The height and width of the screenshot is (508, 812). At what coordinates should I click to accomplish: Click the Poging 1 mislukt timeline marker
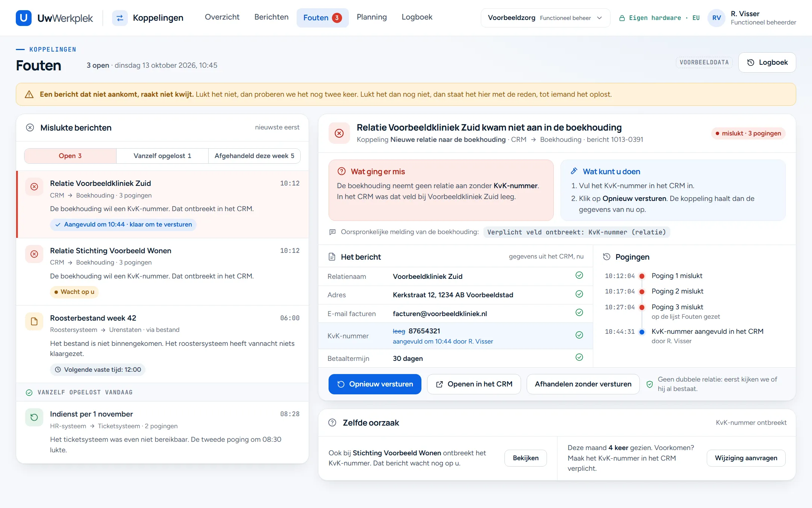(x=642, y=276)
